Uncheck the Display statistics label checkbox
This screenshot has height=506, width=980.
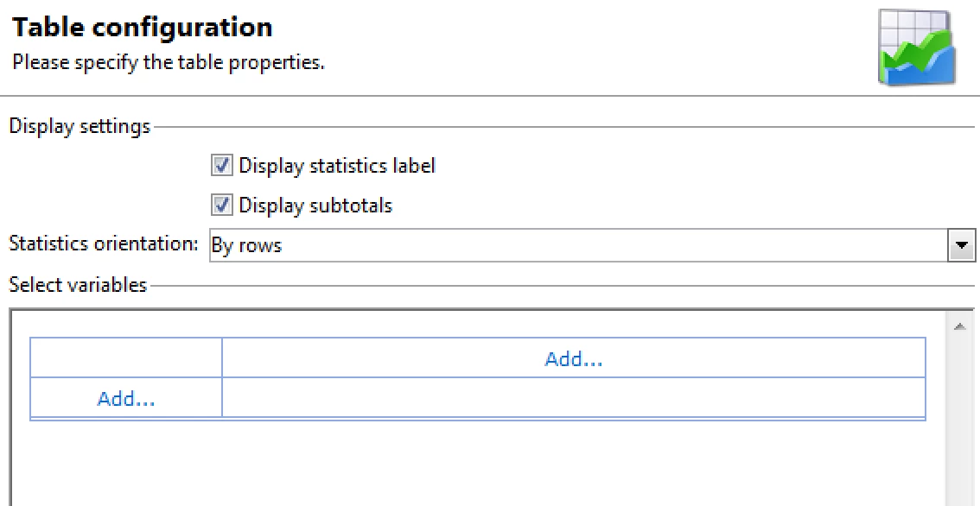click(x=222, y=165)
